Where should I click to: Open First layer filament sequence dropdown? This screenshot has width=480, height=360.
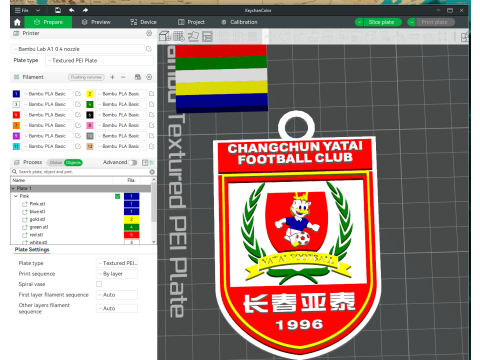(x=117, y=295)
